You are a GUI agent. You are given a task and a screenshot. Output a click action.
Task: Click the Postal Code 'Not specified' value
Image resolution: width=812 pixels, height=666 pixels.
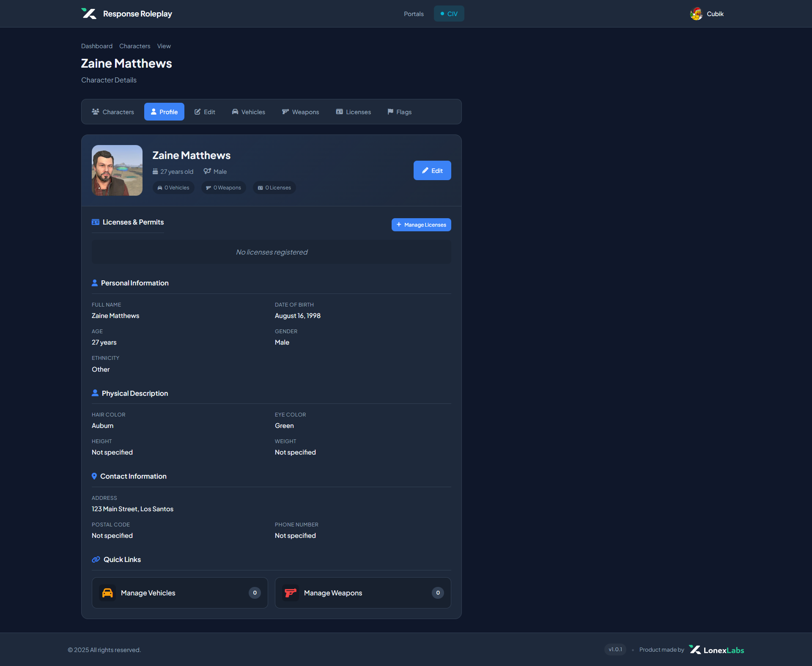click(112, 536)
